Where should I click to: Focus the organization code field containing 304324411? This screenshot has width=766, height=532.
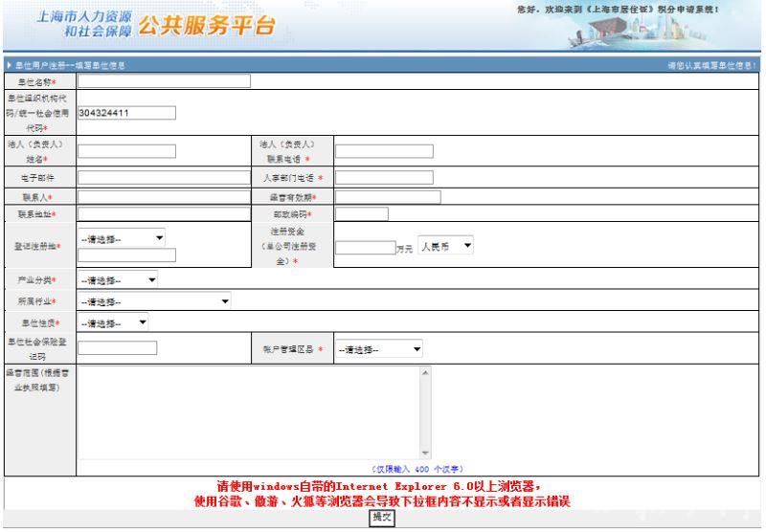[x=126, y=112]
